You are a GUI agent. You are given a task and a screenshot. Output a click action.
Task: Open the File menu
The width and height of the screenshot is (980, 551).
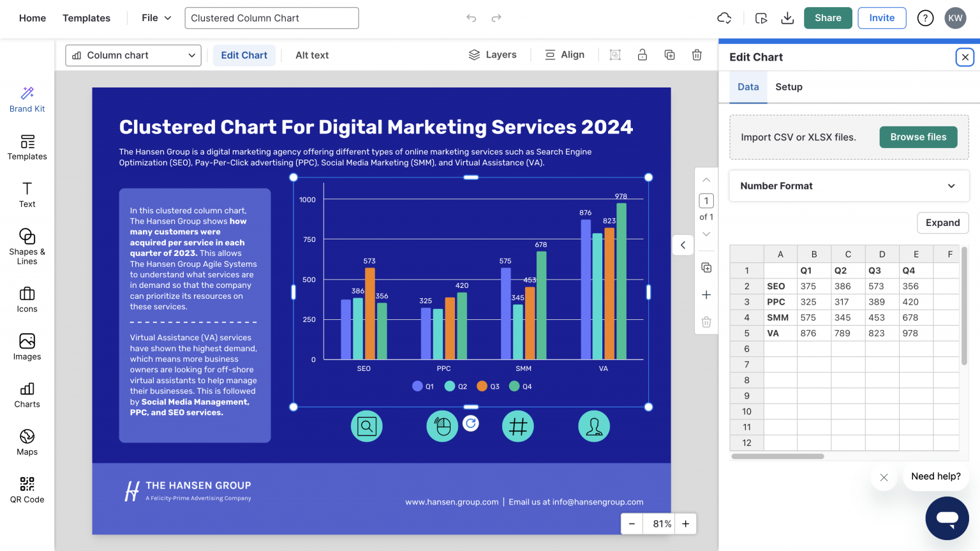154,18
